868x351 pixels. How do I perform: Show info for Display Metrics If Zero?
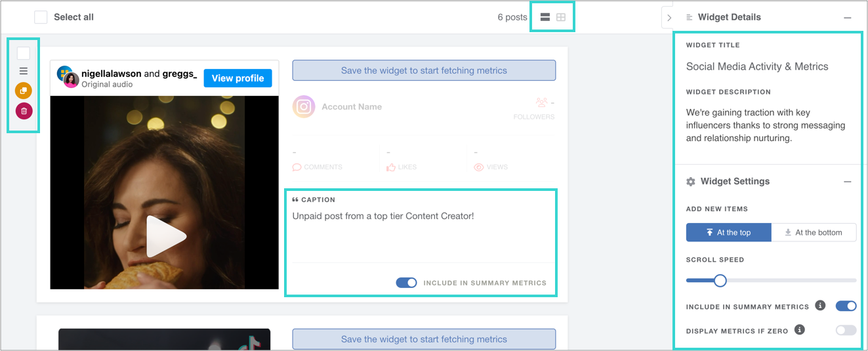[799, 330]
